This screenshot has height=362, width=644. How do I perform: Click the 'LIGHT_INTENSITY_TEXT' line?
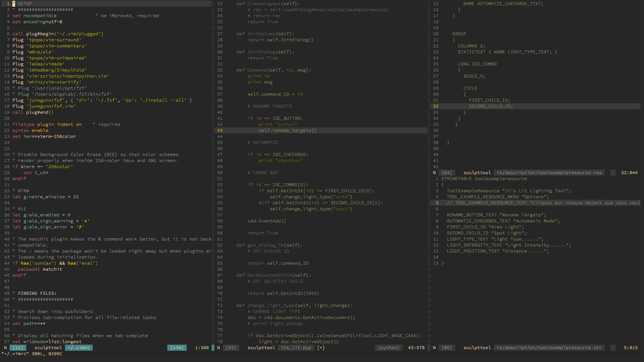(x=509, y=245)
